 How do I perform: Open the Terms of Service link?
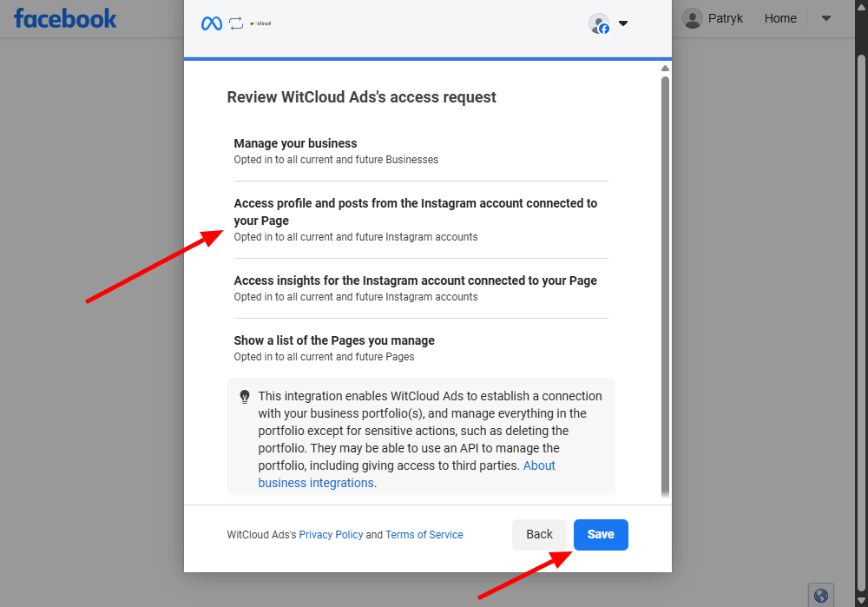click(x=424, y=534)
